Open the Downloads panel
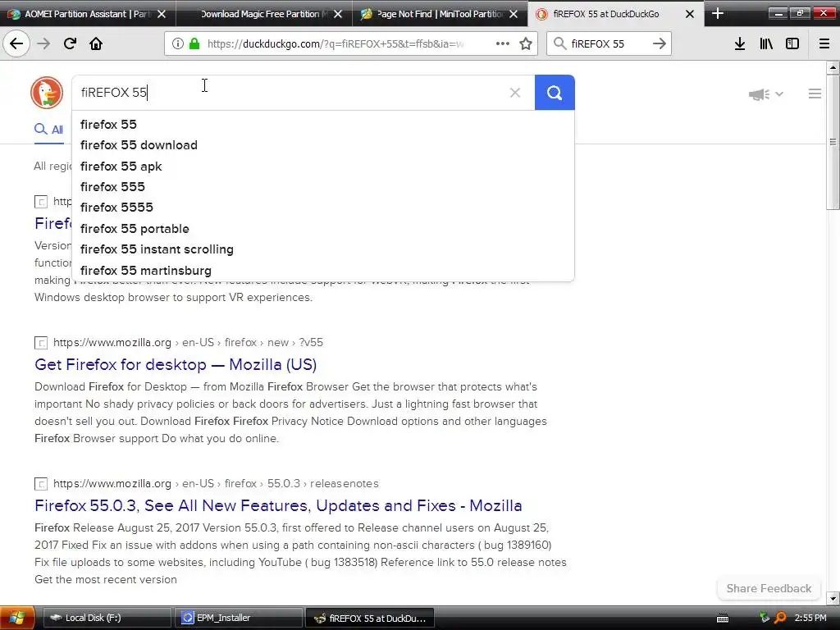840x630 pixels. (740, 43)
